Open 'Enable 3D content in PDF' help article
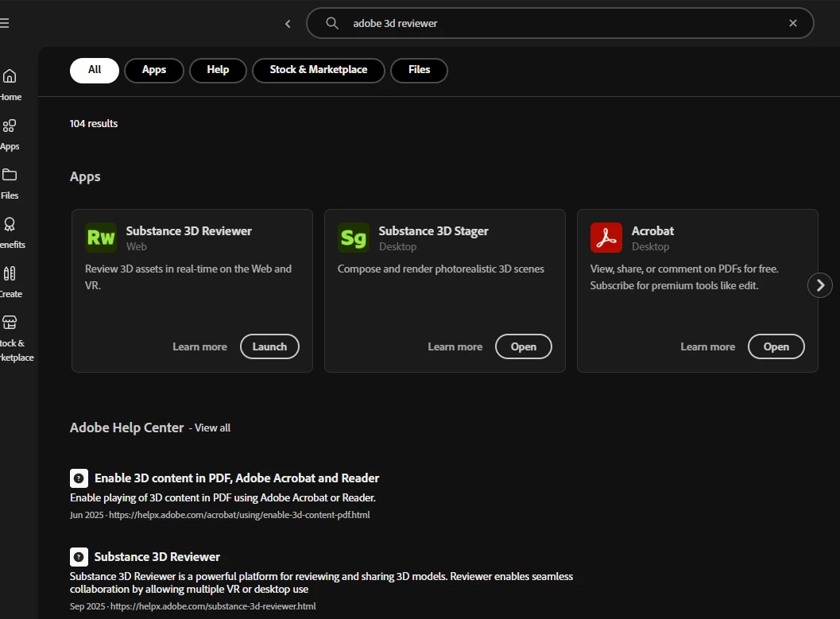This screenshot has width=840, height=619. (237, 478)
